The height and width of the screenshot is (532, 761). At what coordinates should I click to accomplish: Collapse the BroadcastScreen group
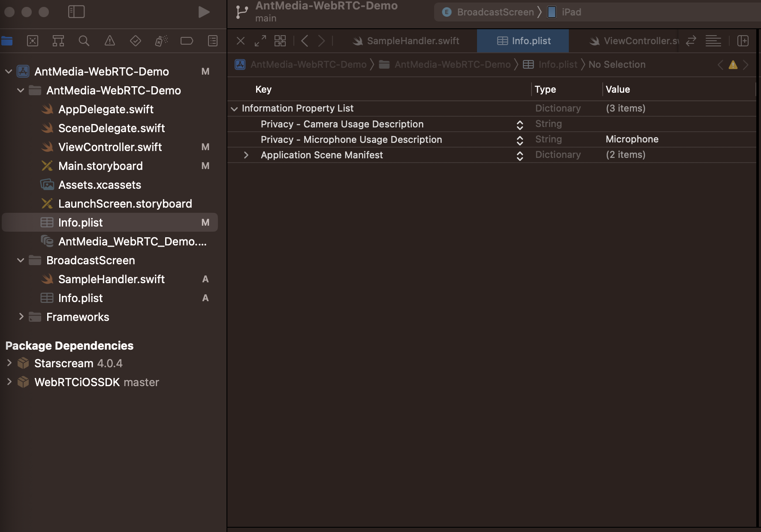21,260
